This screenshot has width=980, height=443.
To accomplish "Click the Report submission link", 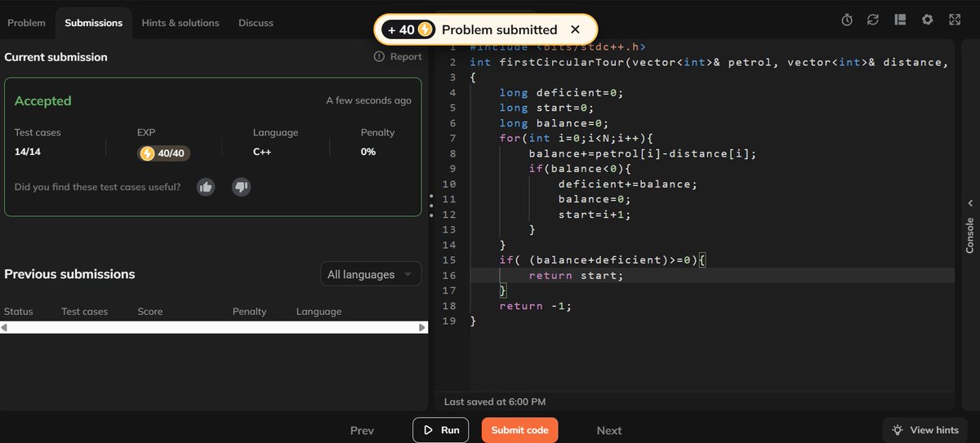I will point(398,57).
